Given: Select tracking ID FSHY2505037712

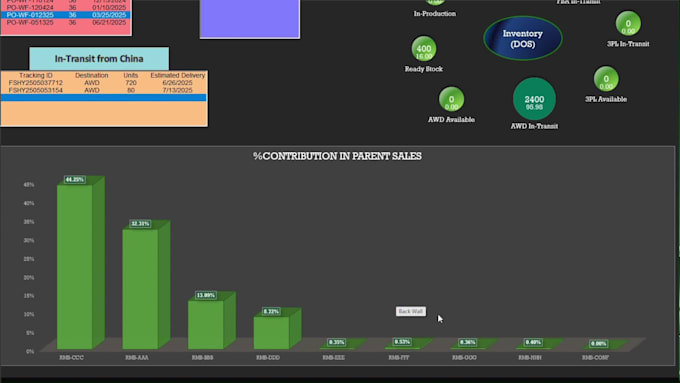Looking at the screenshot, I should tap(36, 82).
